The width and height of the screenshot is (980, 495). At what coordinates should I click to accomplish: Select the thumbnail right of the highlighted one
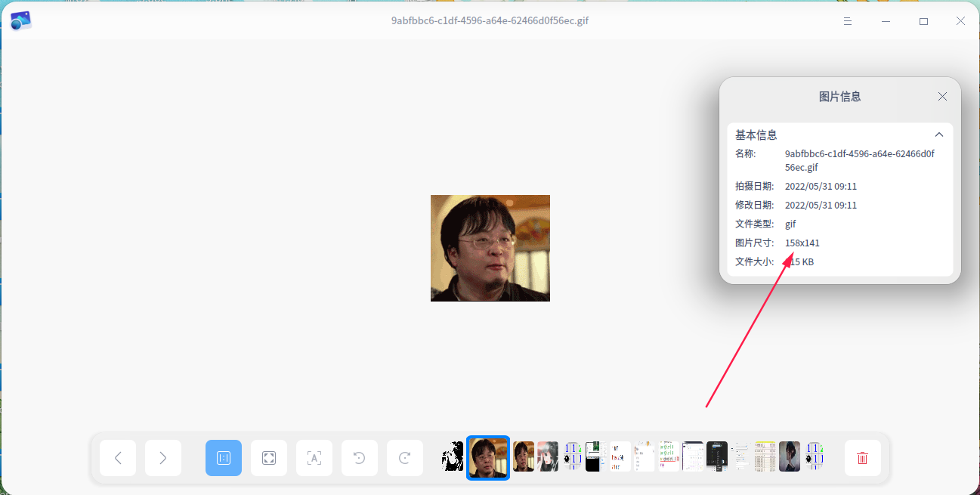point(524,456)
